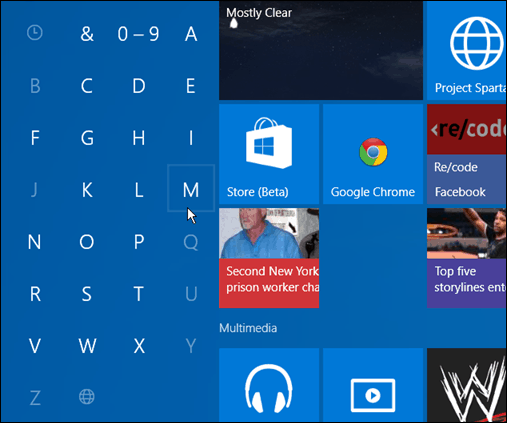Viewport: 507px width, 423px height.
Task: Jump to apps starting with T
Action: pos(139,294)
